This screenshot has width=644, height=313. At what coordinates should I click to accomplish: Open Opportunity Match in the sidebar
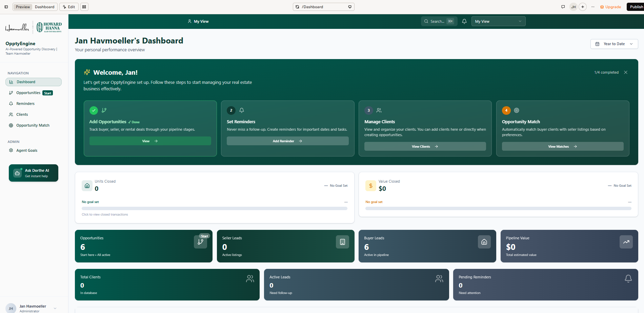(34, 125)
